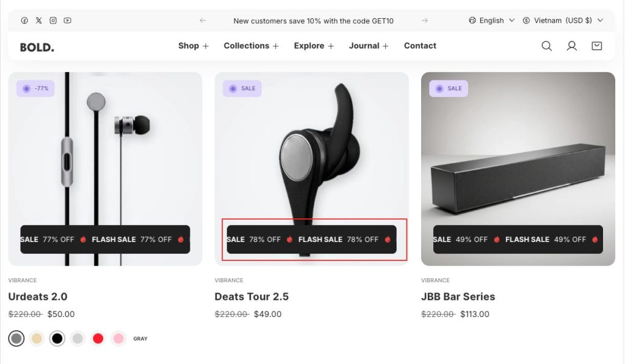625x364 pixels.
Task: Open the X (Twitter) social icon
Action: (x=39, y=20)
